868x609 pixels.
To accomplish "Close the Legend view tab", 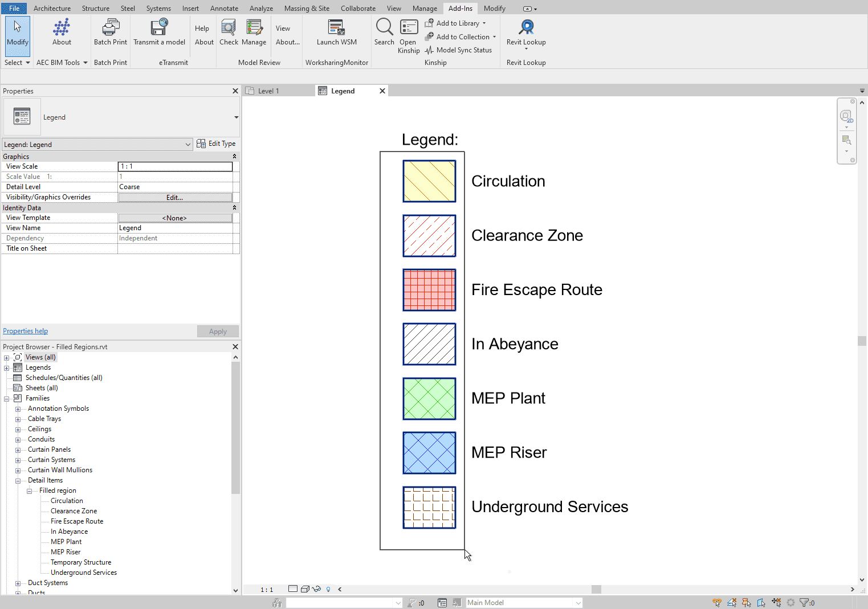I will (382, 91).
